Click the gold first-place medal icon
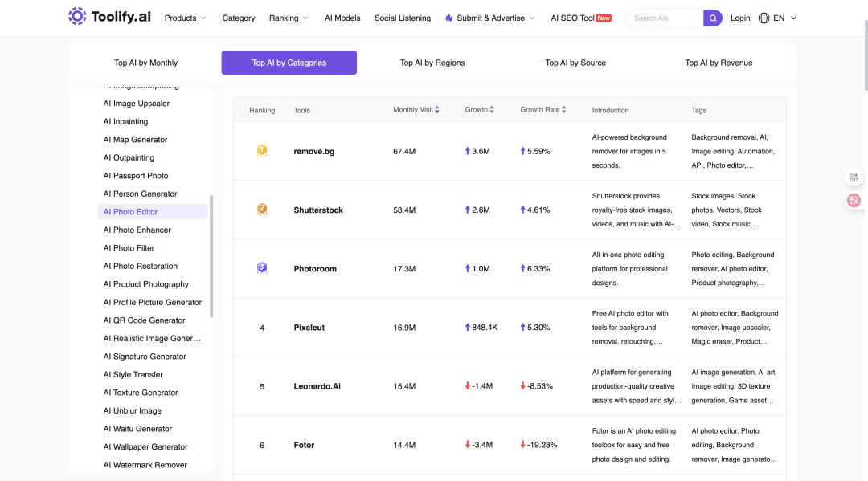 [262, 151]
